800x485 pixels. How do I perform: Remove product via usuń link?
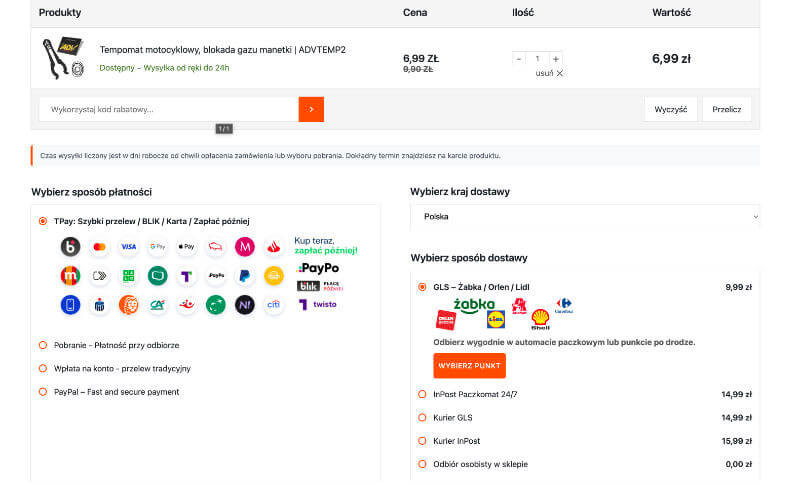[549, 73]
